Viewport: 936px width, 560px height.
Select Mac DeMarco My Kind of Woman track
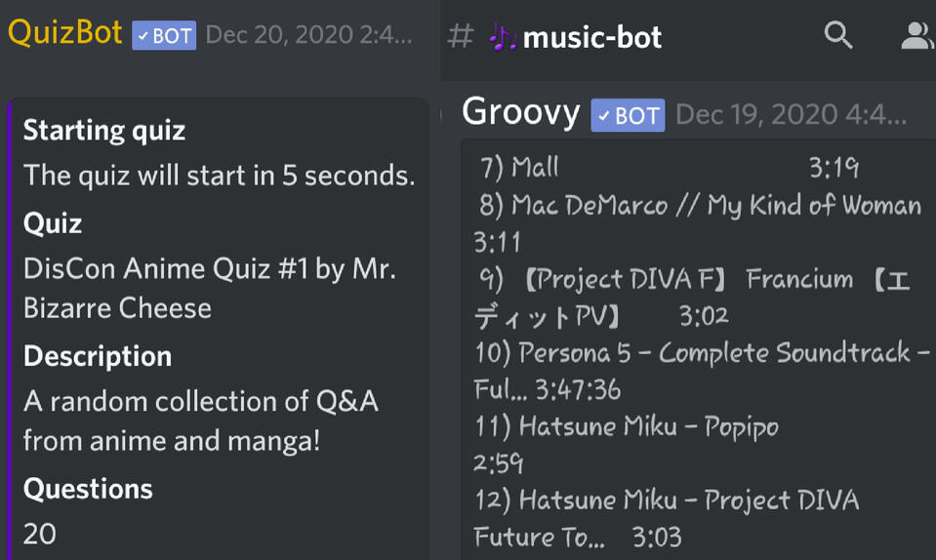(714, 206)
